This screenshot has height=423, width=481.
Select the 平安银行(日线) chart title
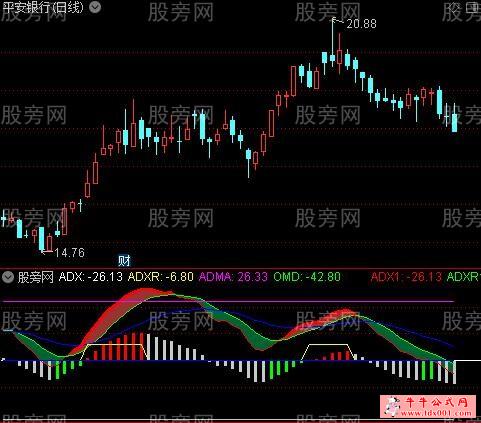point(42,7)
